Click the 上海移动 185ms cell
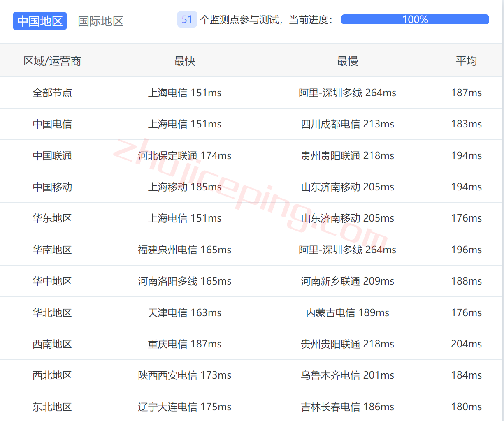The height and width of the screenshot is (421, 504). pyautogui.click(x=185, y=187)
